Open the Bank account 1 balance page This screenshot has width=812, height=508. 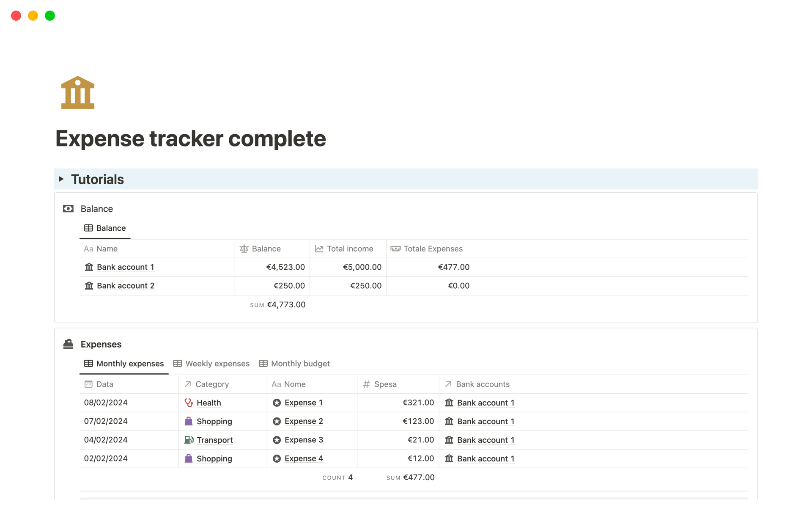click(x=125, y=267)
